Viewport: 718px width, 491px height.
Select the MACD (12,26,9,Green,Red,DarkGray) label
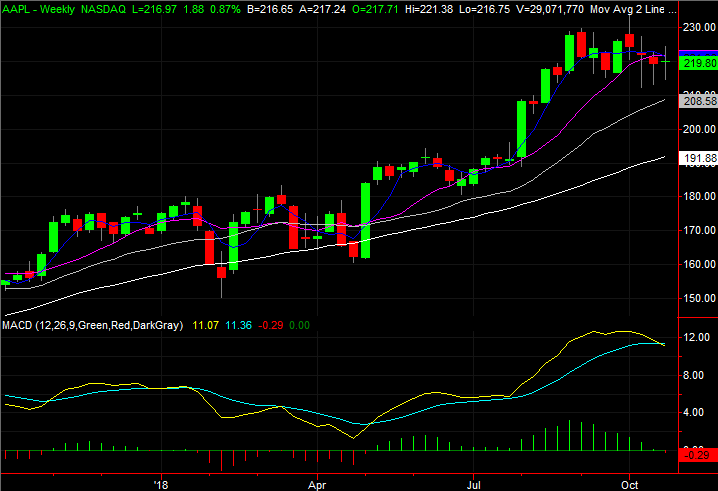[x=92, y=325]
